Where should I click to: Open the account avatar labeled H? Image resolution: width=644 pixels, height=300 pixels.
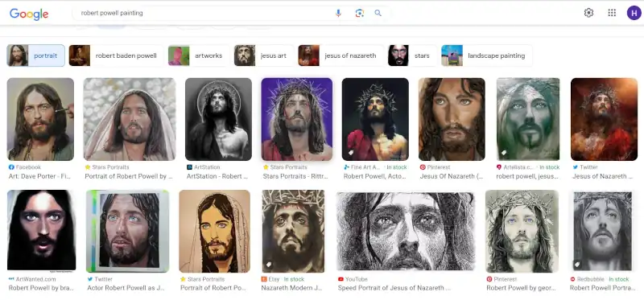pyautogui.click(x=634, y=13)
